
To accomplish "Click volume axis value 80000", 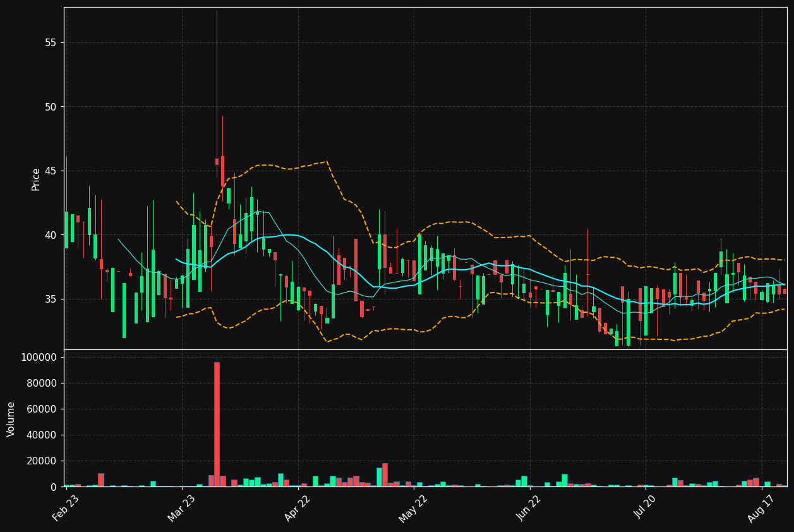I will click(x=42, y=383).
